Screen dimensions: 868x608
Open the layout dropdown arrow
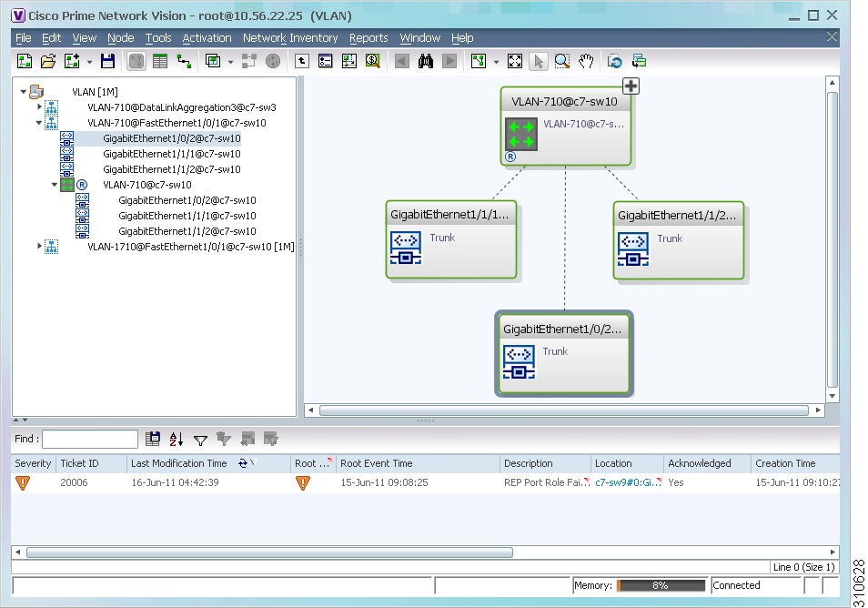click(x=496, y=62)
